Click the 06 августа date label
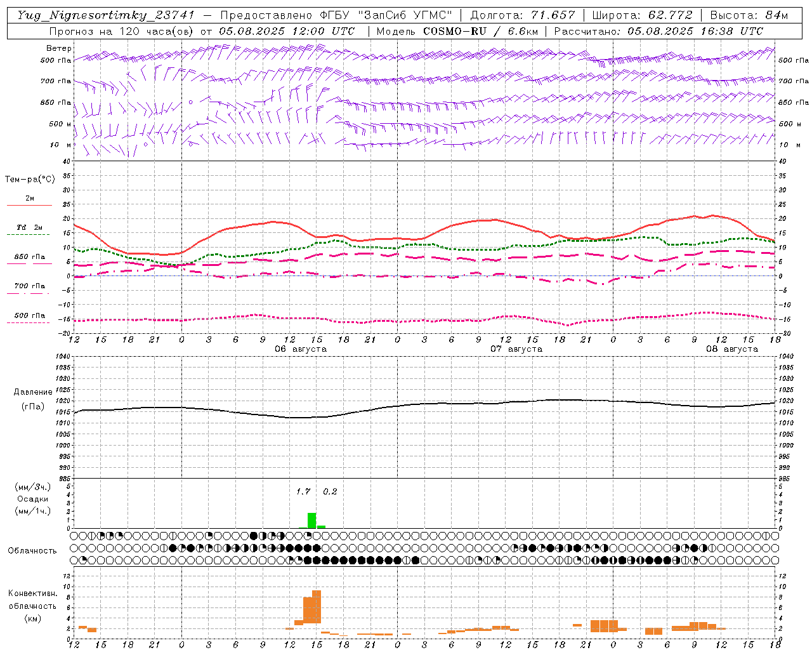This screenshot has height=650, width=812. click(301, 349)
